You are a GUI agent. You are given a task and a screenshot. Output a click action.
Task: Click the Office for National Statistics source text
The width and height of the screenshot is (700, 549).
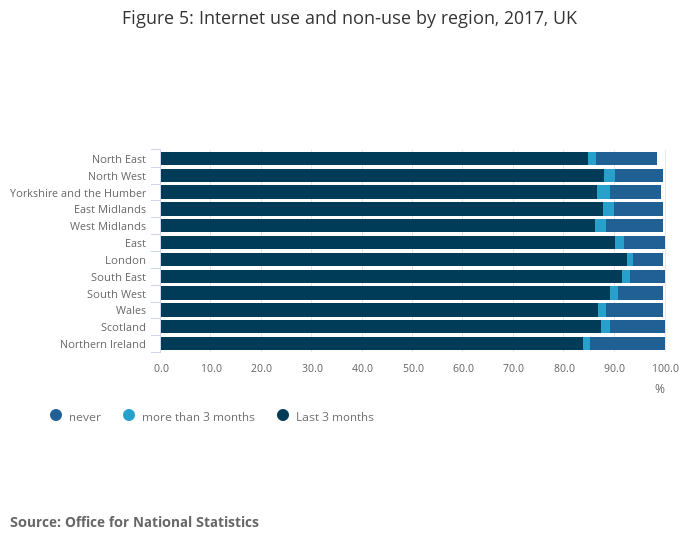click(x=134, y=522)
